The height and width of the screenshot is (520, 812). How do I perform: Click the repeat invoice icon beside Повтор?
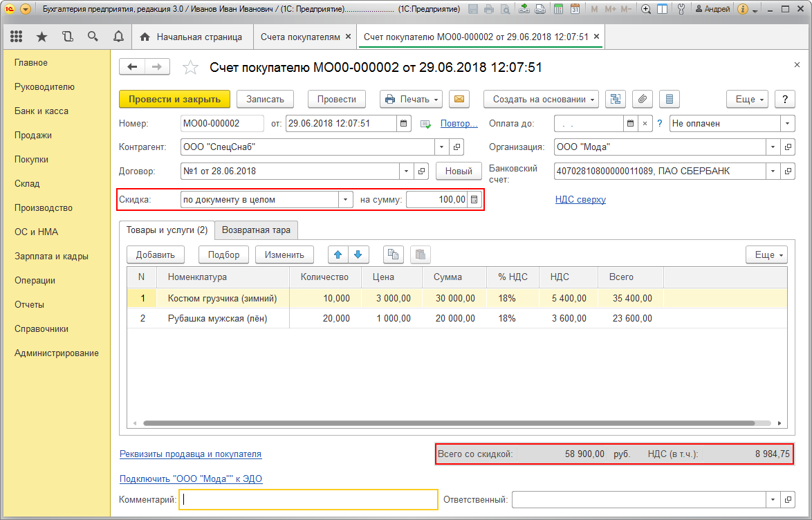tap(425, 124)
